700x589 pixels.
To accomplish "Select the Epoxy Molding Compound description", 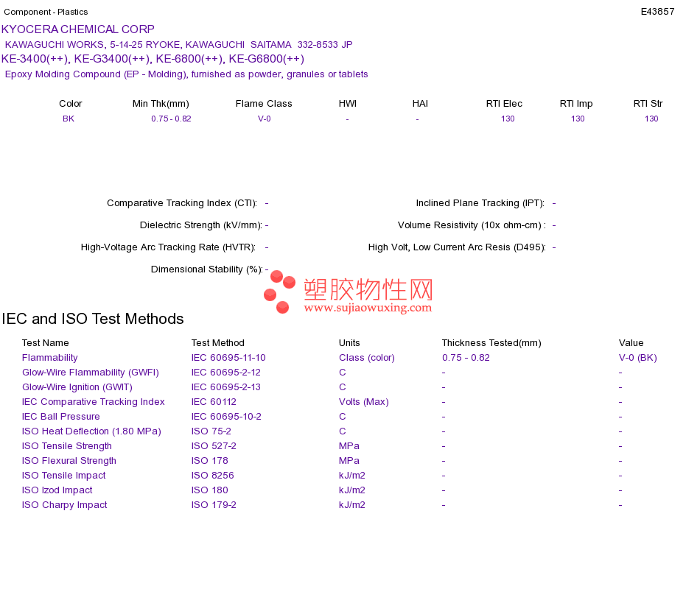I will click(186, 74).
